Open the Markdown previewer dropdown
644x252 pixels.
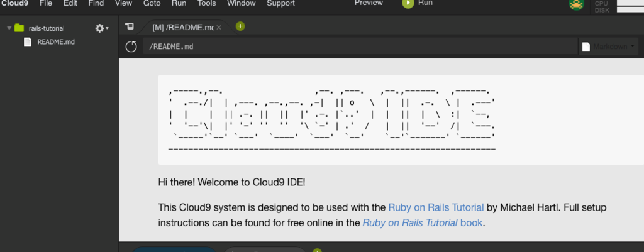tap(610, 47)
